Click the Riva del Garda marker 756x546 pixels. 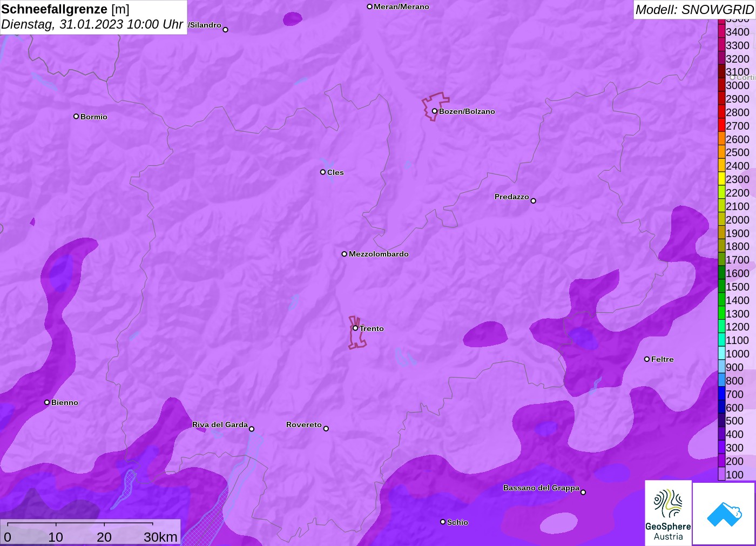pyautogui.click(x=252, y=429)
